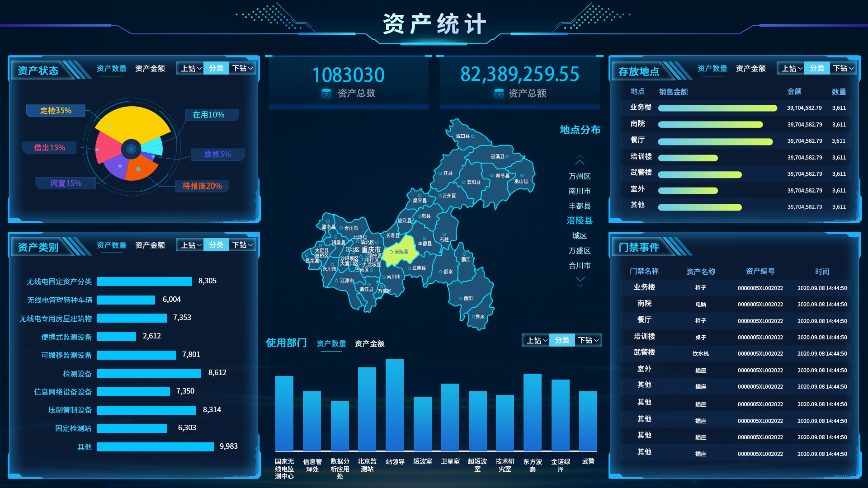Image resolution: width=868 pixels, height=488 pixels.
Task: Toggle 分类 in the 使用部门 panel
Action: (x=562, y=340)
